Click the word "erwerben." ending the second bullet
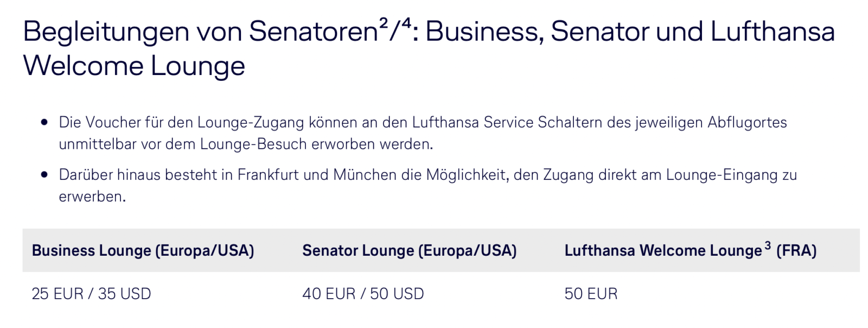 pyautogui.click(x=92, y=197)
